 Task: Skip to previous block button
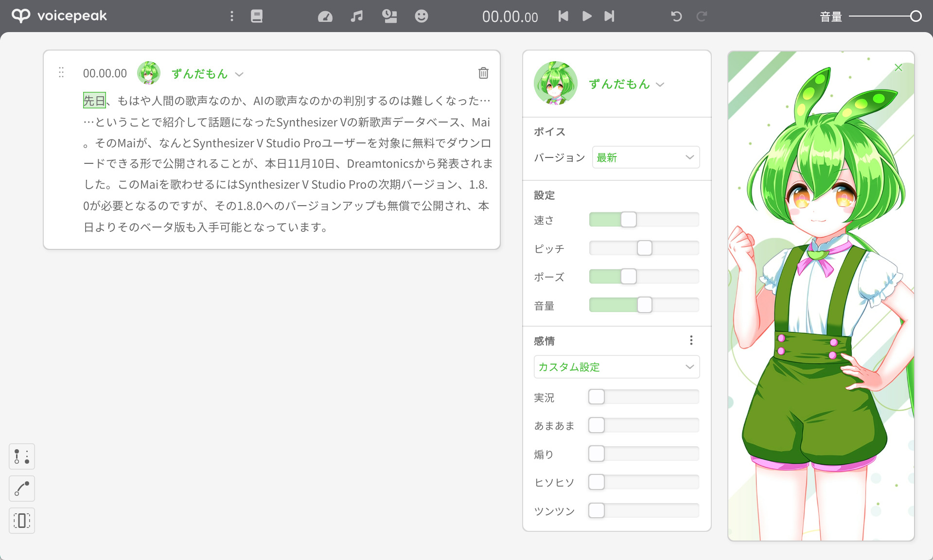[x=563, y=16]
